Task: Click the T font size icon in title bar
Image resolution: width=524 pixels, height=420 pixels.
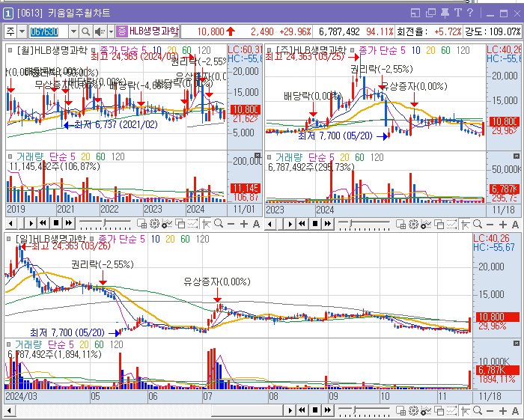Action: point(457,13)
